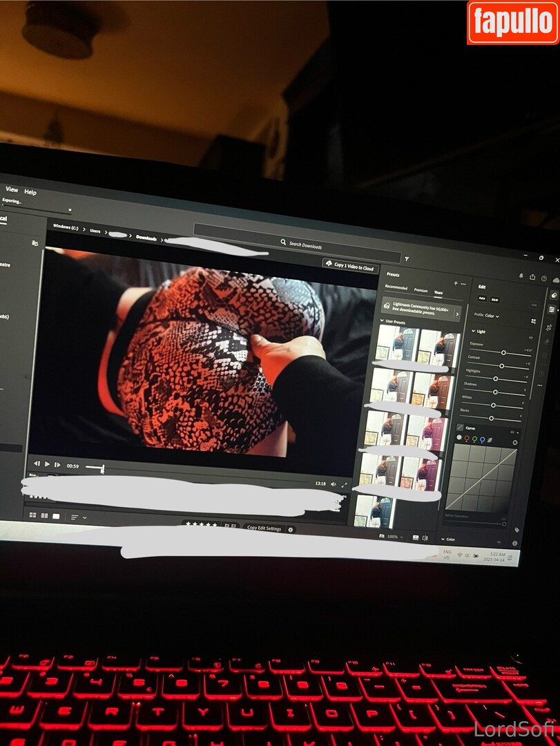Click the add preset plus icon
The image size is (560, 746).
click(455, 283)
